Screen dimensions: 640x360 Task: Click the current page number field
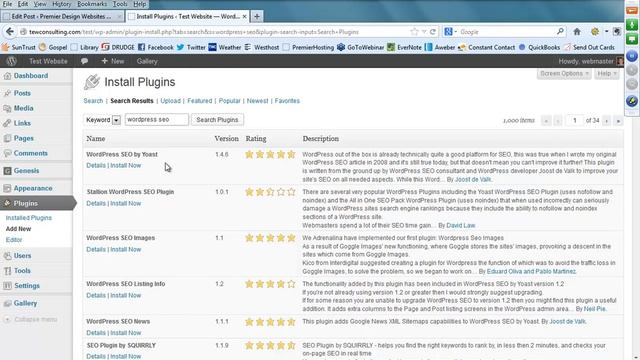click(x=575, y=120)
